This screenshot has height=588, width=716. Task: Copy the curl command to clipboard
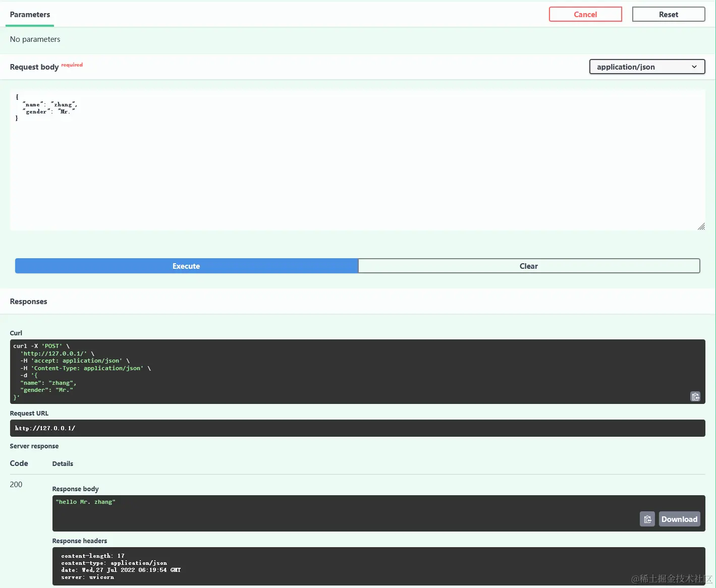click(695, 396)
